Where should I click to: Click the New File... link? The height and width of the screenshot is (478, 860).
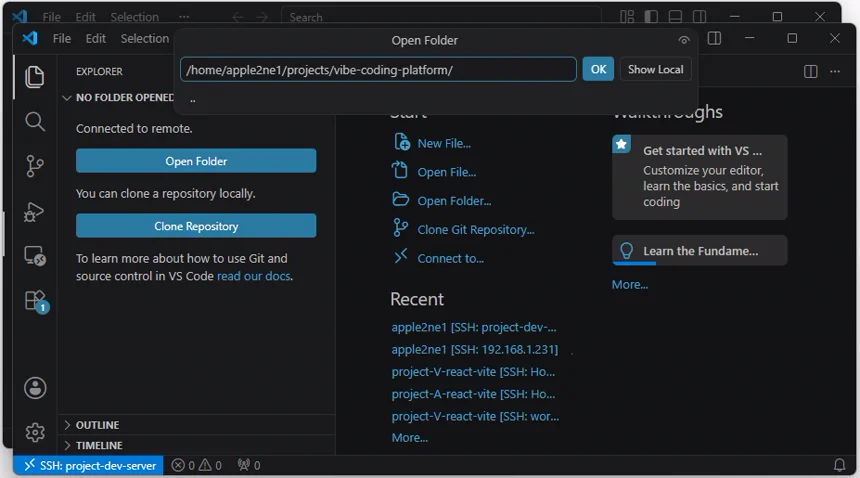(444, 144)
